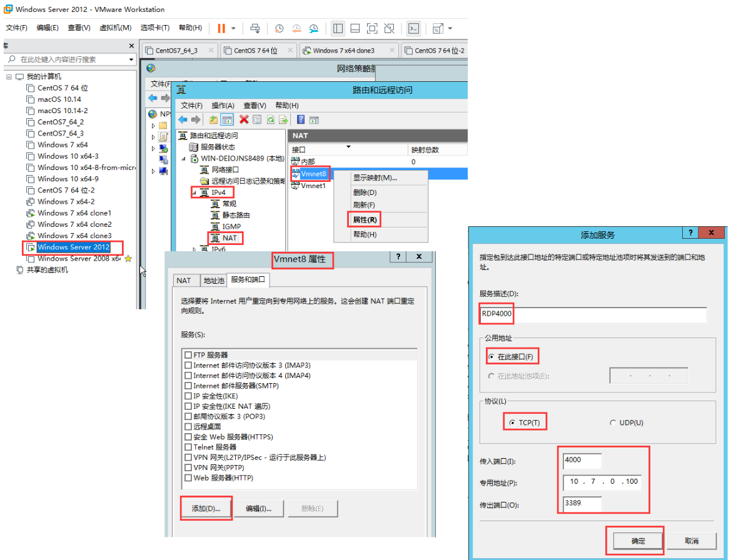Click 取消 in the 添加服务 dialog
Viewport: 731px width, 560px height.
692,541
